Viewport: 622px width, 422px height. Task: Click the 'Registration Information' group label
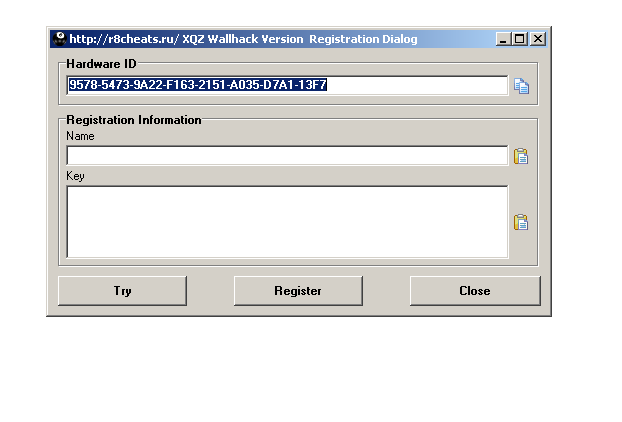134,120
